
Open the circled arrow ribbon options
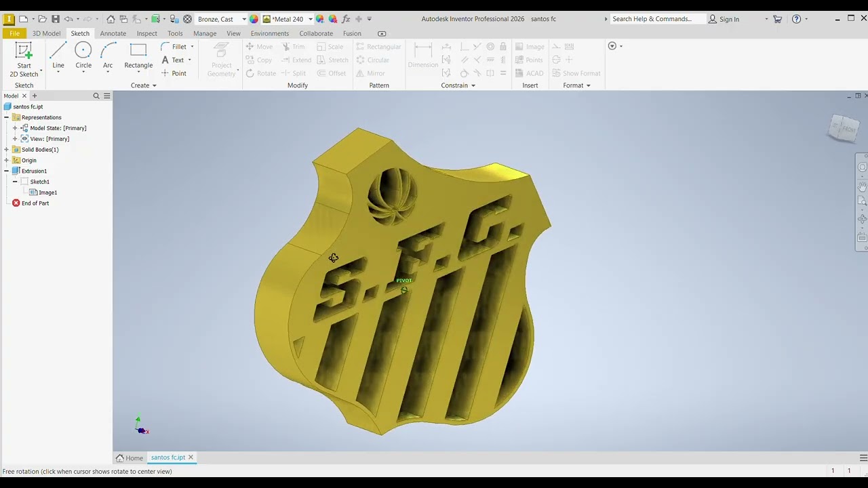tap(612, 46)
